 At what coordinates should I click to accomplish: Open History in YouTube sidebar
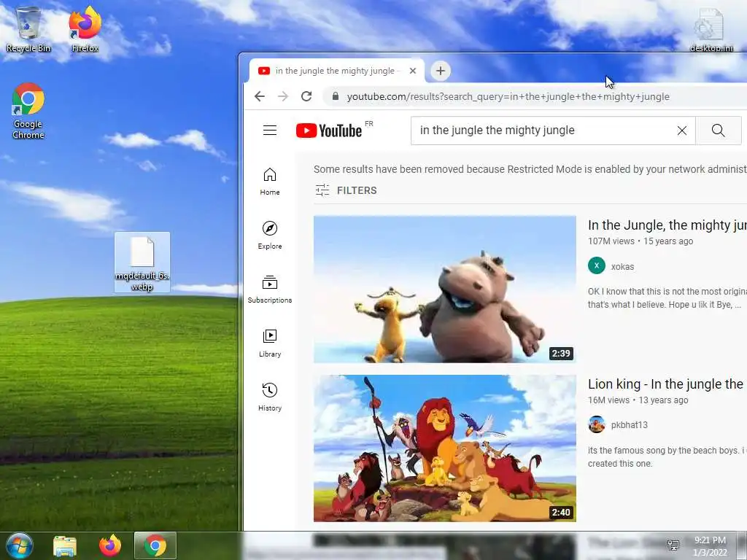tap(270, 397)
